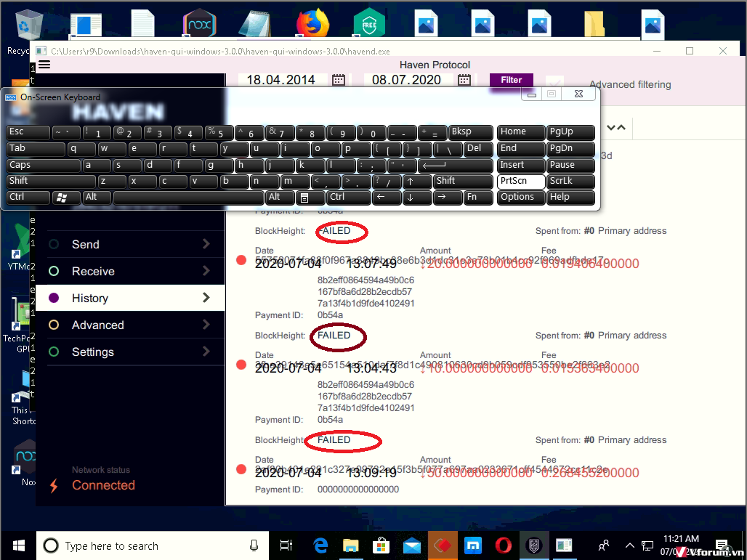The width and height of the screenshot is (747, 560).
Task: Click Help on the On-Screen Keyboard
Action: (x=570, y=198)
